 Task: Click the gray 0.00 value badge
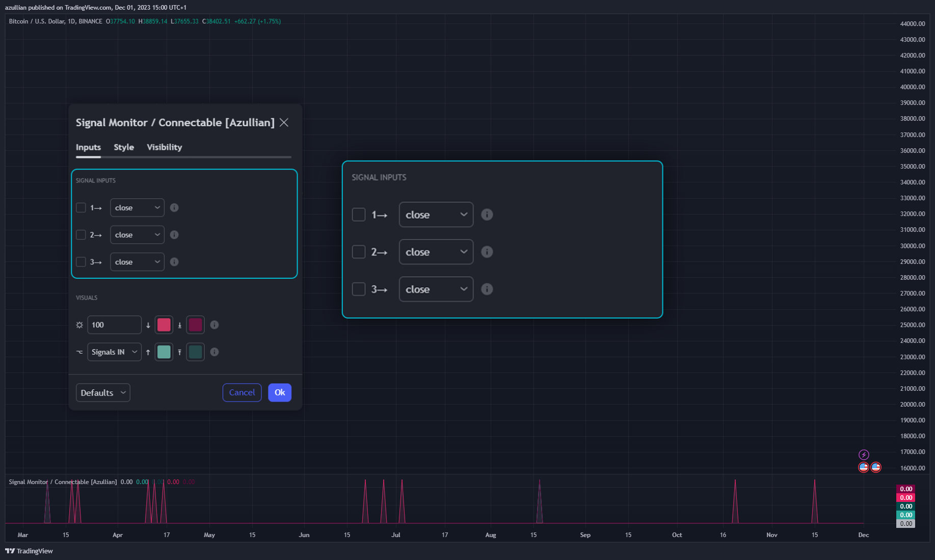(906, 524)
